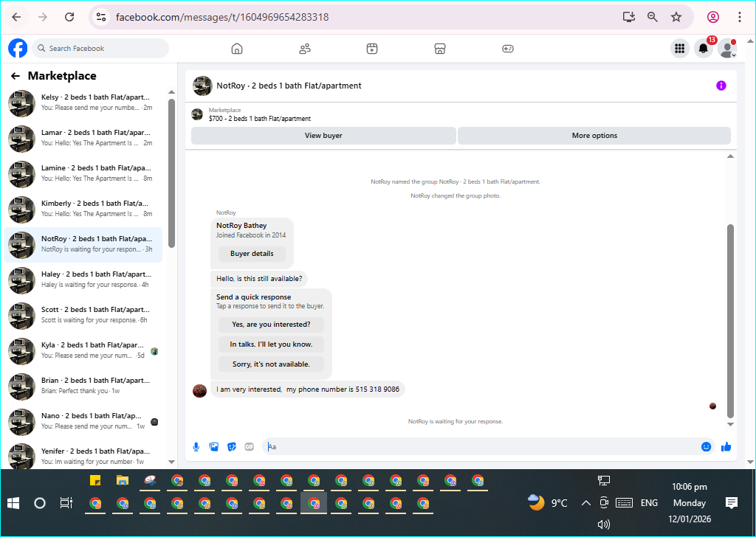Send quick reply "In talks. I'll let you know."
This screenshot has height=537, width=756.
pyautogui.click(x=271, y=344)
